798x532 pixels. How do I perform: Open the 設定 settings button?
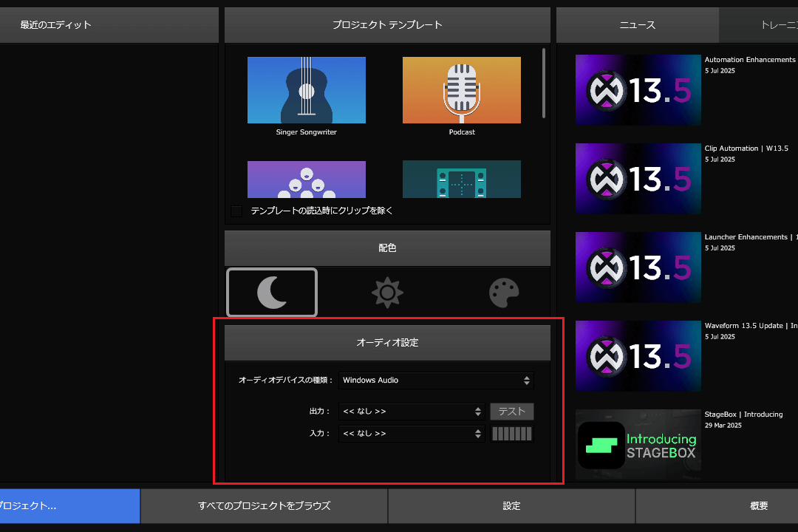[x=511, y=506]
